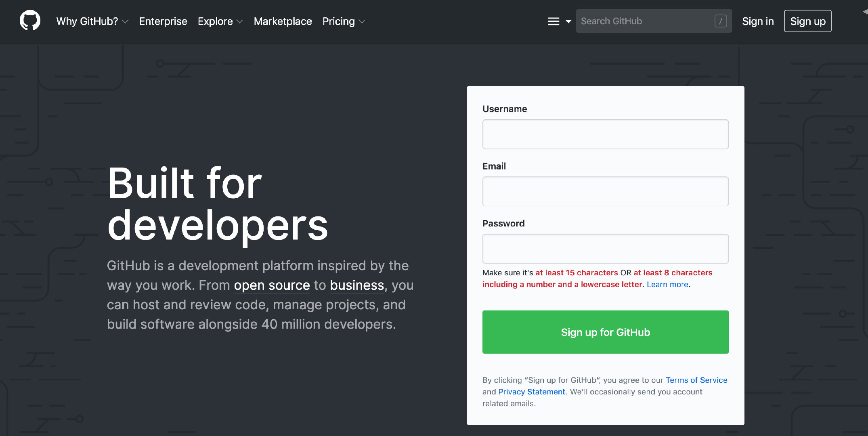The width and height of the screenshot is (868, 436).
Task: Follow the Privacy Statement link
Action: [531, 392]
